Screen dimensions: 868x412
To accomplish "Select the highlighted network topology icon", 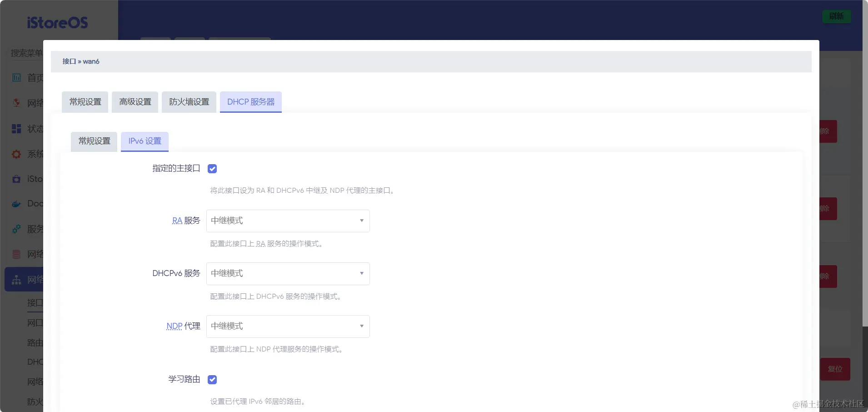I will tap(16, 280).
